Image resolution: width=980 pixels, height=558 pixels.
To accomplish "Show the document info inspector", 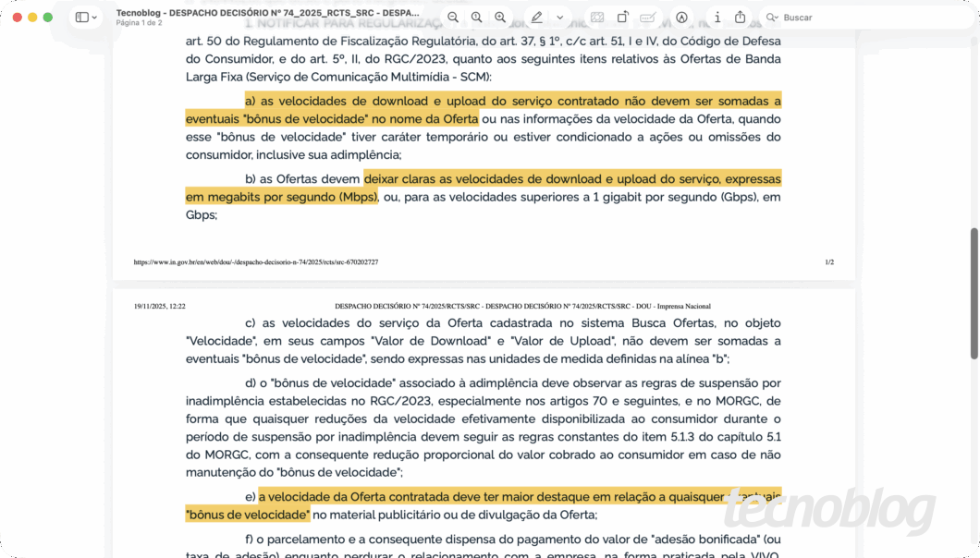I will click(x=717, y=17).
